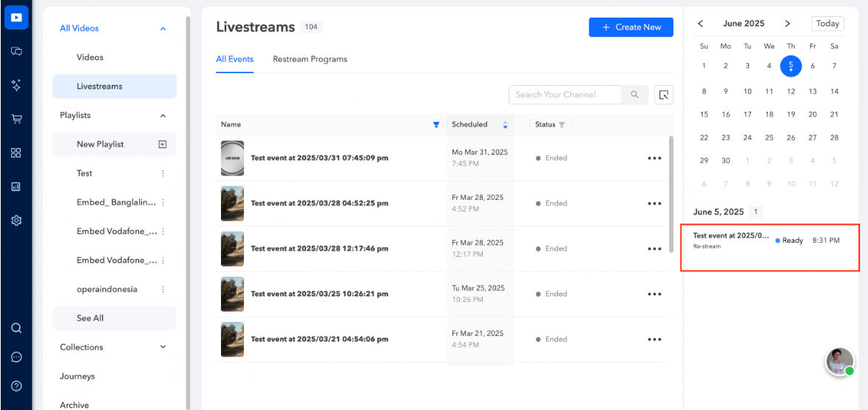868x410 pixels.
Task: Click the add icon beside New Playlist
Action: (x=162, y=144)
